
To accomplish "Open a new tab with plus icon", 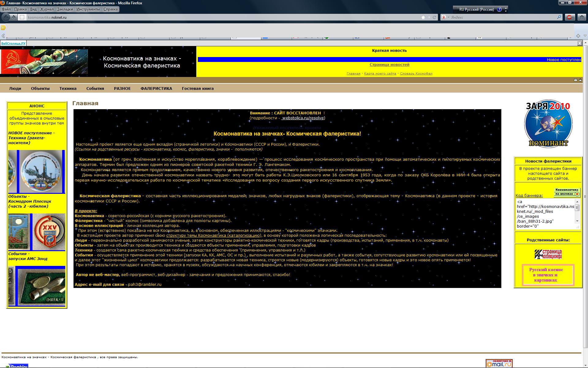I will pos(578,36).
